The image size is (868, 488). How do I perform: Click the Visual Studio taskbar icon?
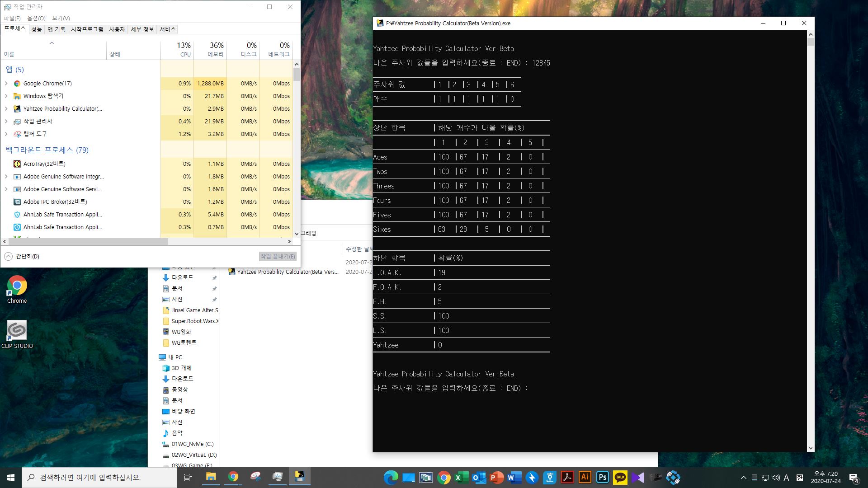pyautogui.click(x=638, y=477)
